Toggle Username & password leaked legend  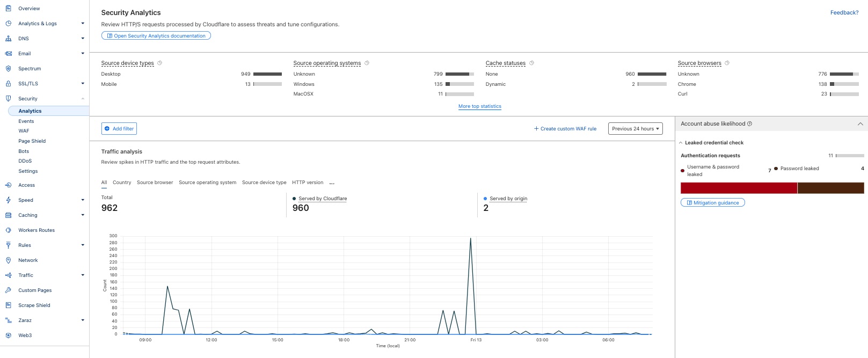[710, 171]
